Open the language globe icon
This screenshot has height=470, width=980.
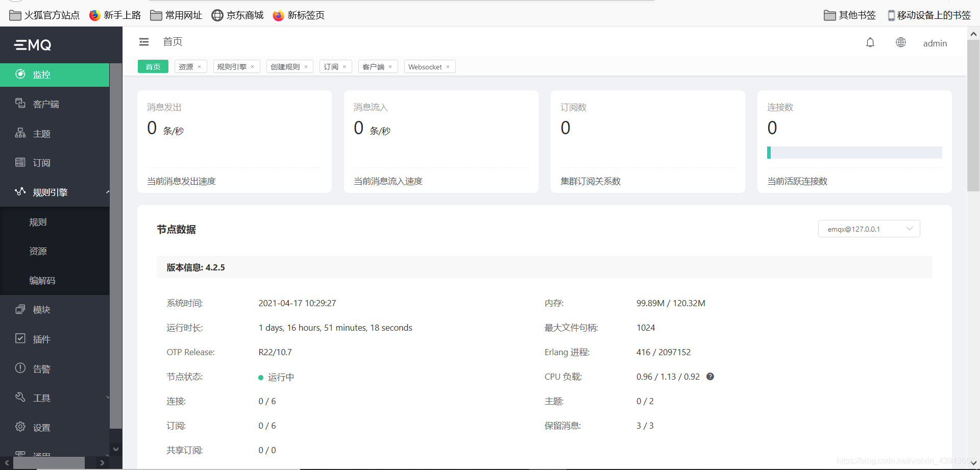[x=901, y=42]
